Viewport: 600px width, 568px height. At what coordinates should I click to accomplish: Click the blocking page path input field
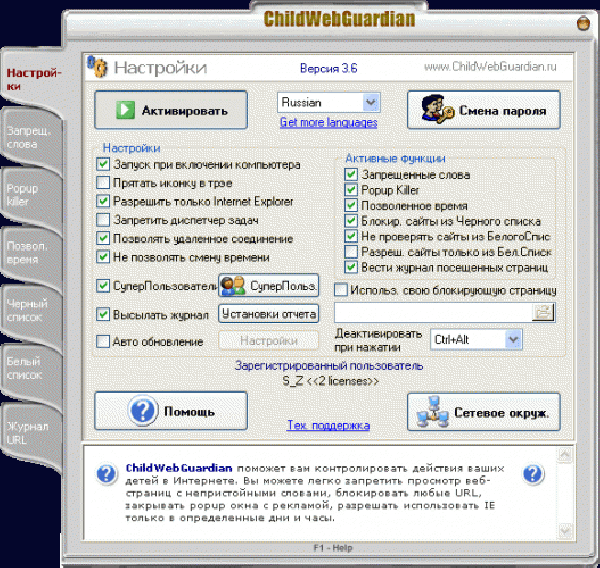[x=433, y=312]
